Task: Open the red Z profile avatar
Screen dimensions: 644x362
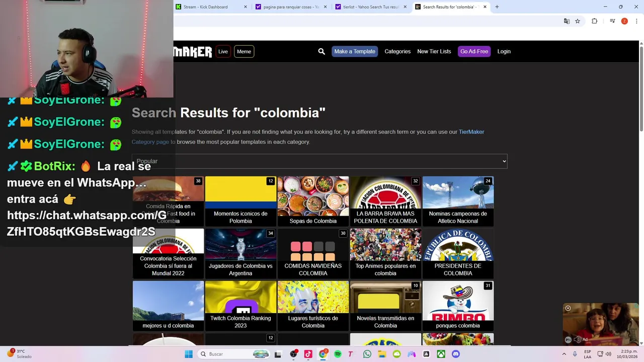Action: (624, 21)
